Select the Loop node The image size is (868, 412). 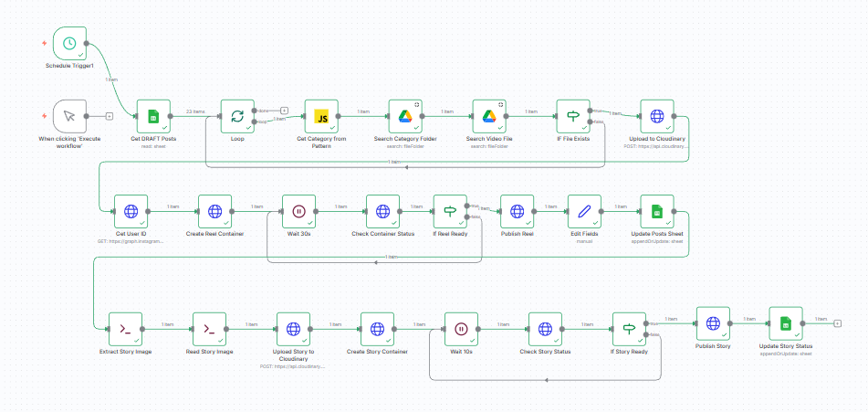pos(237,116)
